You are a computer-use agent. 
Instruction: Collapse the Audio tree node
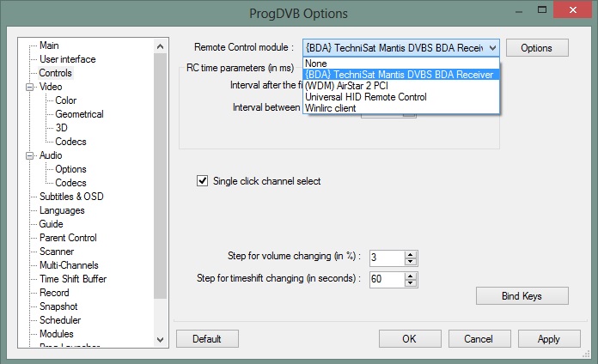tap(32, 155)
